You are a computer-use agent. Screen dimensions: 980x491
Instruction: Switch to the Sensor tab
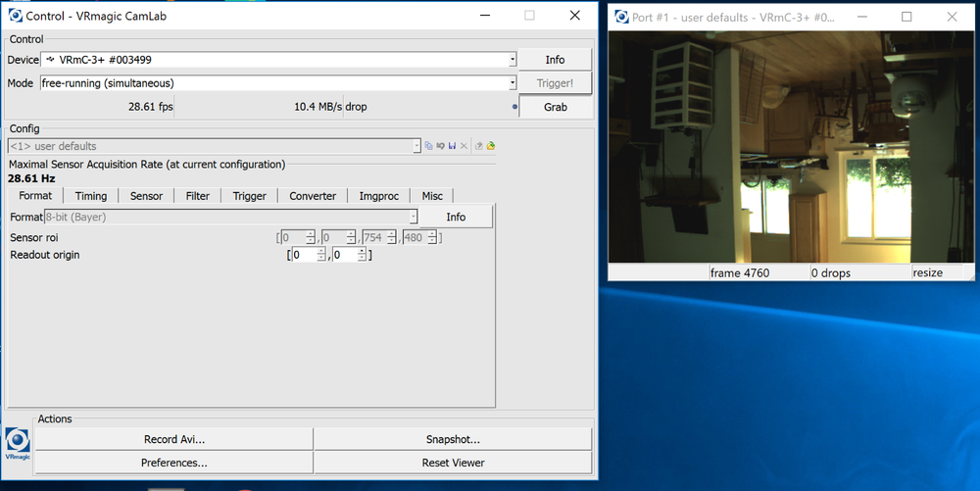(146, 196)
